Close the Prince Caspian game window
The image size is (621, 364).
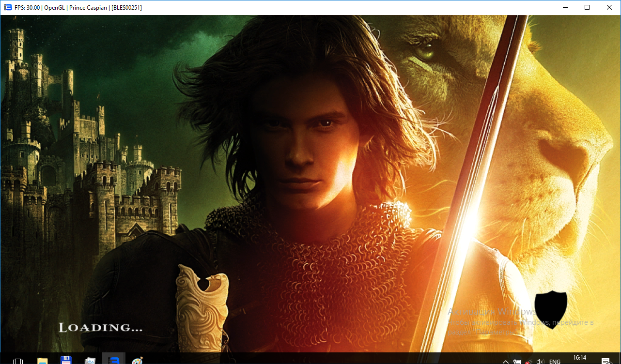click(609, 7)
